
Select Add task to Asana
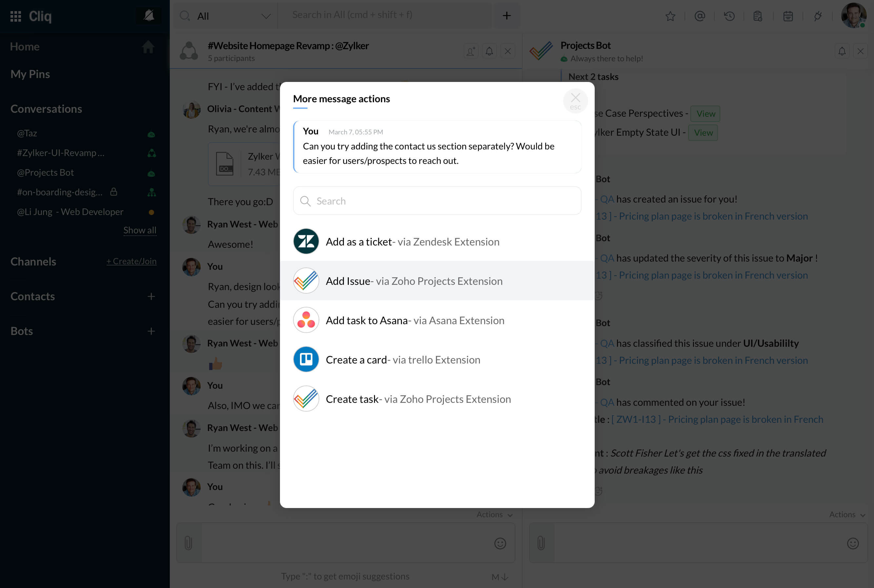[x=437, y=320]
